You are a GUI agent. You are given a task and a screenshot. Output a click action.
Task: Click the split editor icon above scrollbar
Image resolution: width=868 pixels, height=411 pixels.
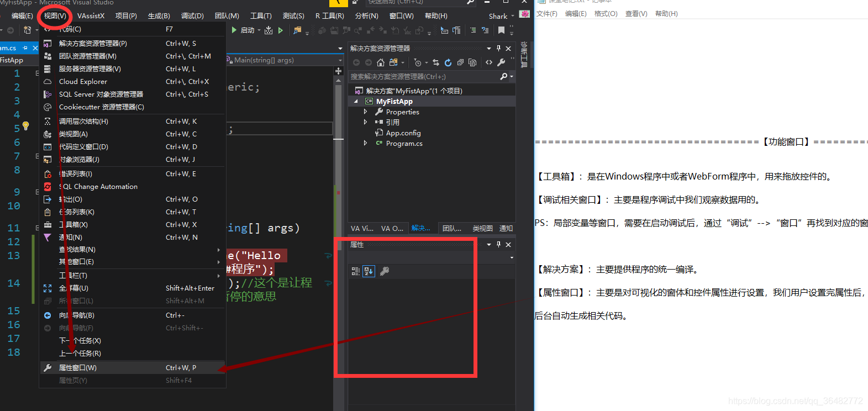(339, 71)
